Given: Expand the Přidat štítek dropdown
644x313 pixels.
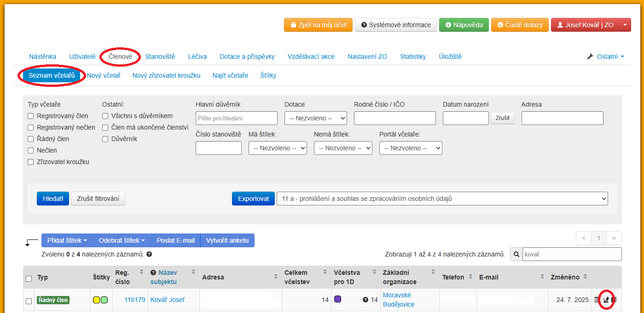Looking at the screenshot, I should 67,240.
